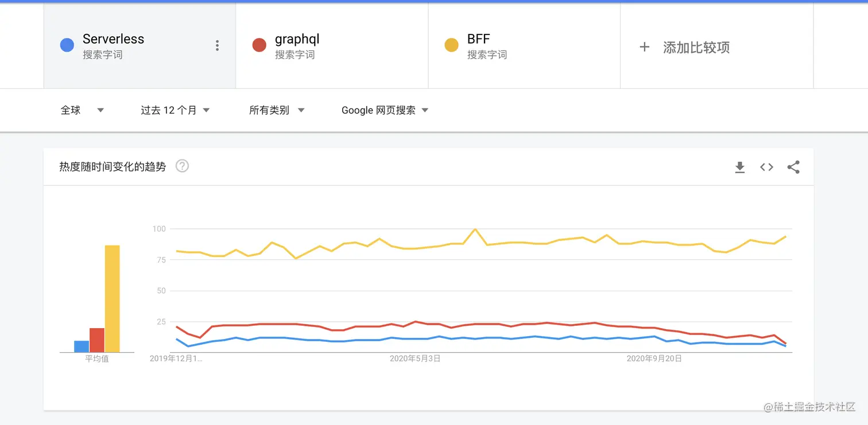Share the interest over time chart
This screenshot has height=425, width=868.
click(793, 167)
